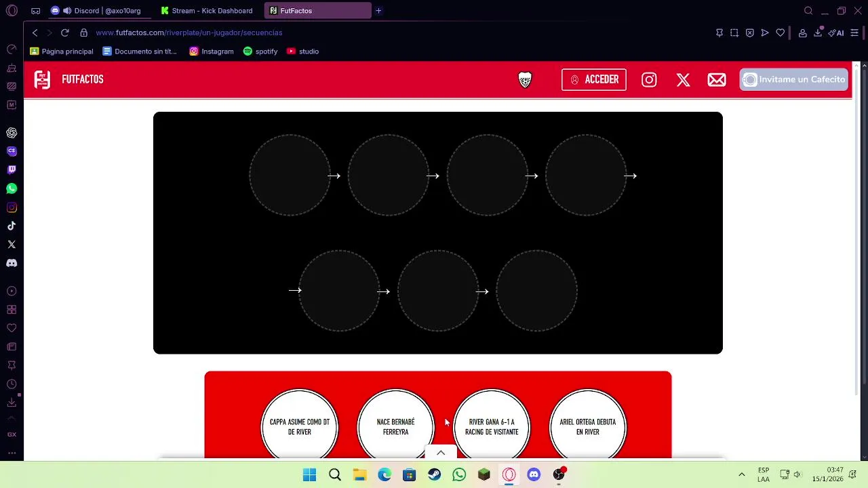This screenshot has height=488, width=868.
Task: Go back to the previous page
Action: (35, 33)
